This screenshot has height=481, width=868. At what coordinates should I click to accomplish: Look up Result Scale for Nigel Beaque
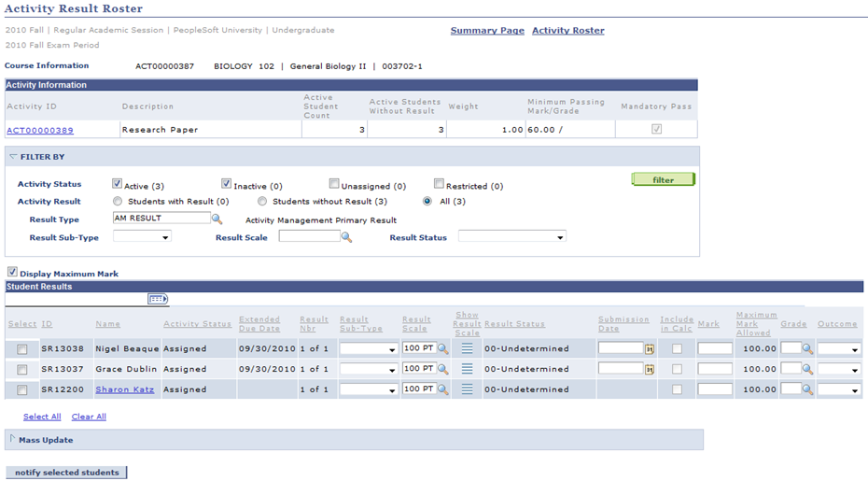[442, 348]
